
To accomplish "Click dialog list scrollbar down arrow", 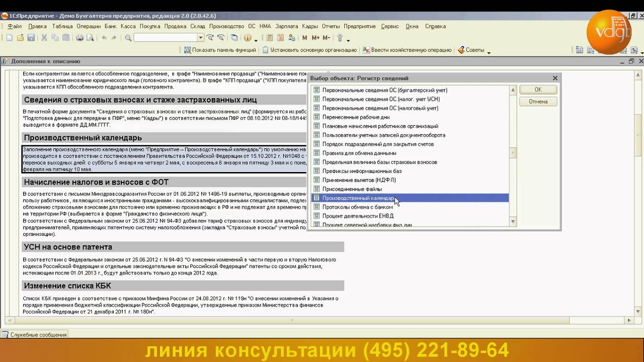I will 513,222.
